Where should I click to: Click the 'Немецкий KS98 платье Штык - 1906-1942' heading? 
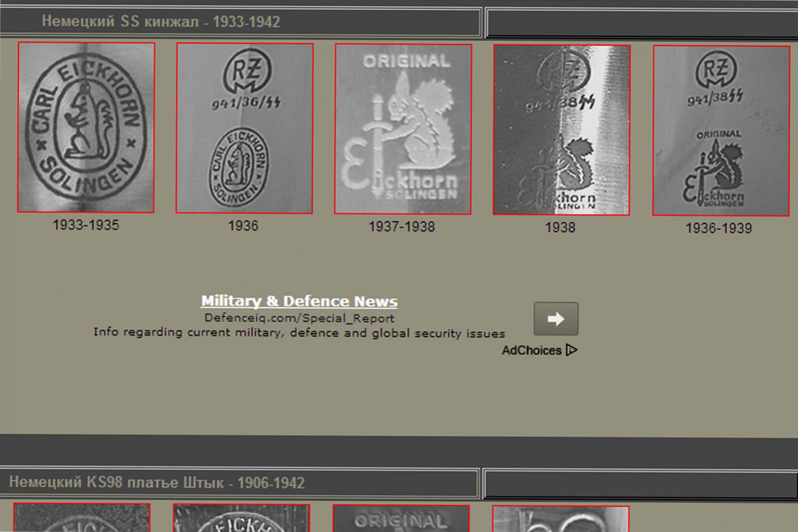pos(157,482)
